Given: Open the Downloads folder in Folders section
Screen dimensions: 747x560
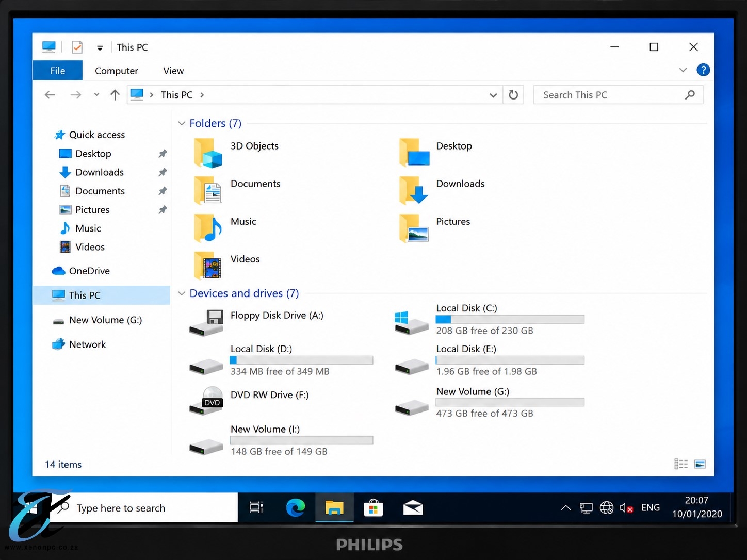Looking at the screenshot, I should pos(414,191).
